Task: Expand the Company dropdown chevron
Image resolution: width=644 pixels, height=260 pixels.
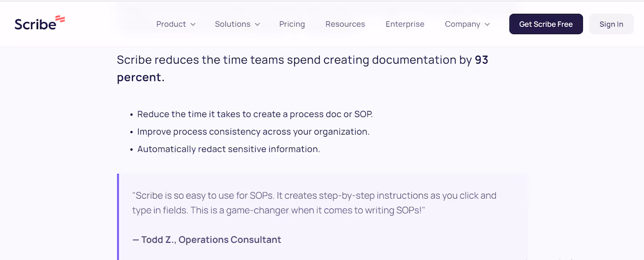Action: 487,25
